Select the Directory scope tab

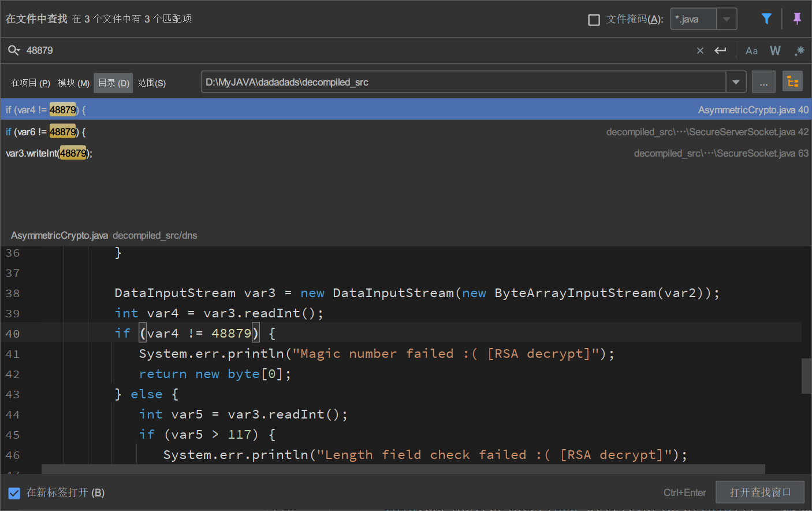113,83
